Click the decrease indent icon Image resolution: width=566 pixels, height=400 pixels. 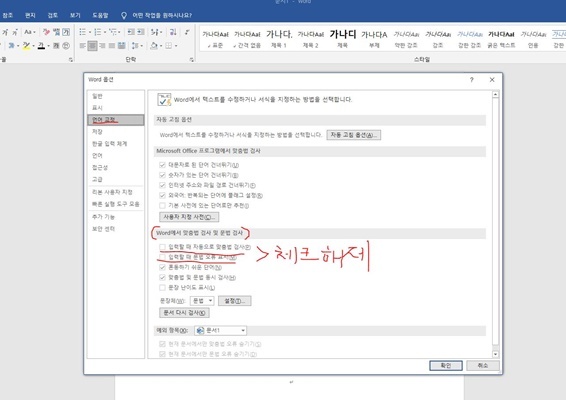[131, 32]
